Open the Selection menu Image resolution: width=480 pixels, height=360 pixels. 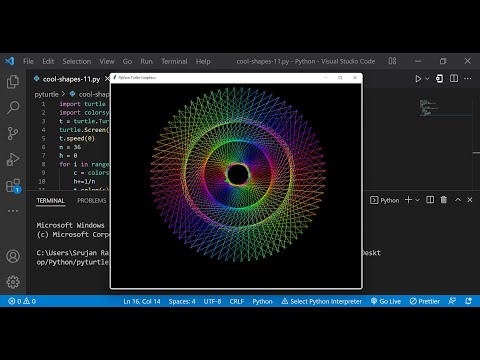(77, 61)
